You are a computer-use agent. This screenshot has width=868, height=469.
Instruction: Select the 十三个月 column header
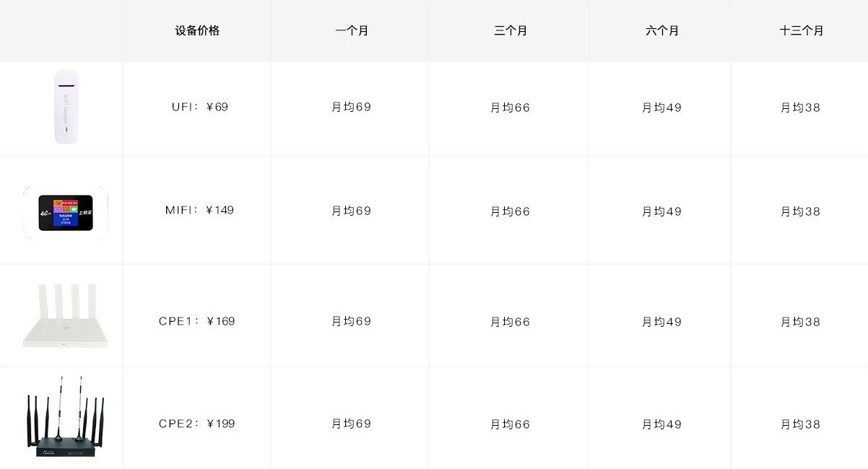pyautogui.click(x=802, y=31)
